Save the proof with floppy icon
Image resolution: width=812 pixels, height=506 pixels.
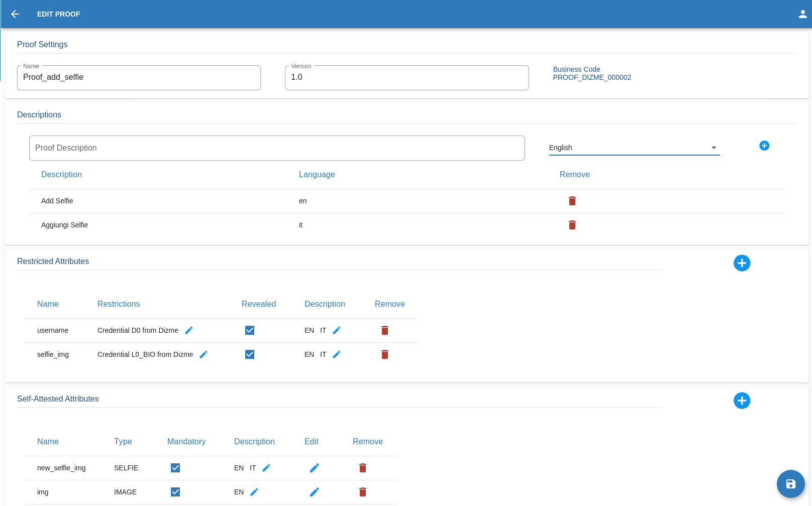click(791, 484)
